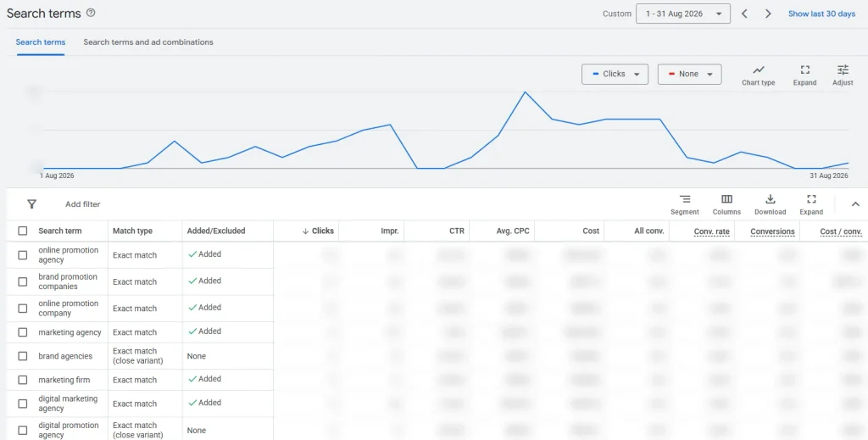Click Show last 30 days link

point(821,14)
